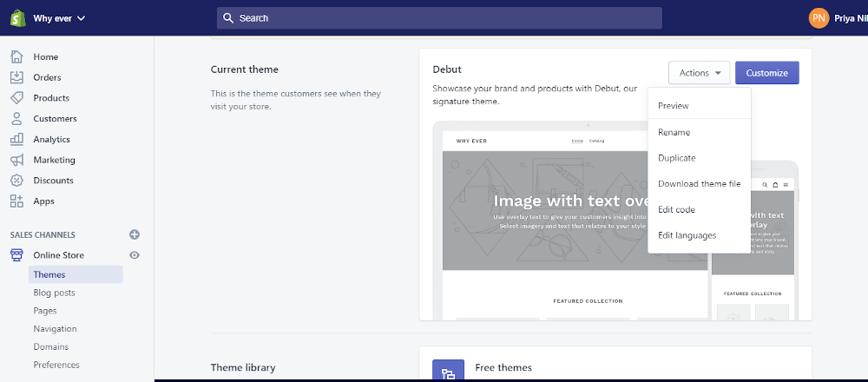
Task: Select the Products tag icon
Action: coord(17,97)
